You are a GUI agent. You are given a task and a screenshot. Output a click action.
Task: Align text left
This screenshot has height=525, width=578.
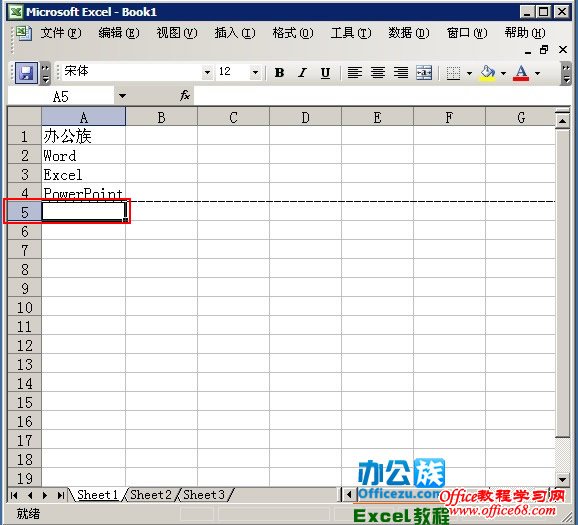click(355, 73)
